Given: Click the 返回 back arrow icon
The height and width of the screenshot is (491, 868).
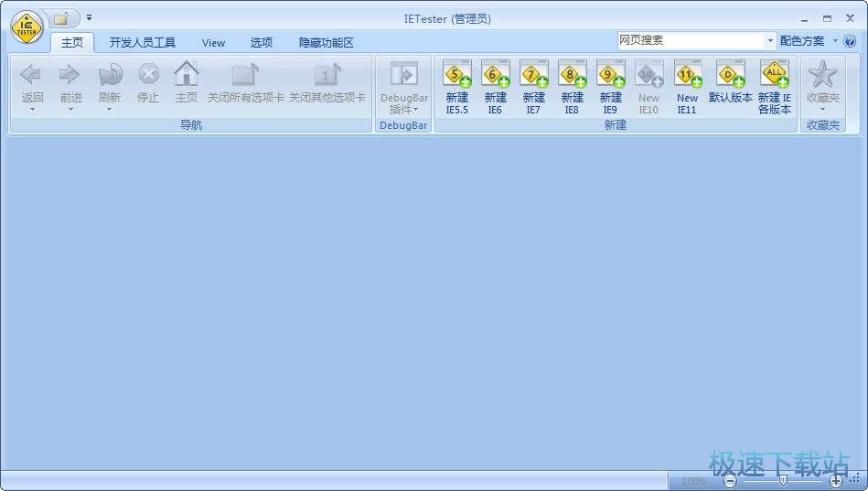Looking at the screenshot, I should tap(32, 75).
